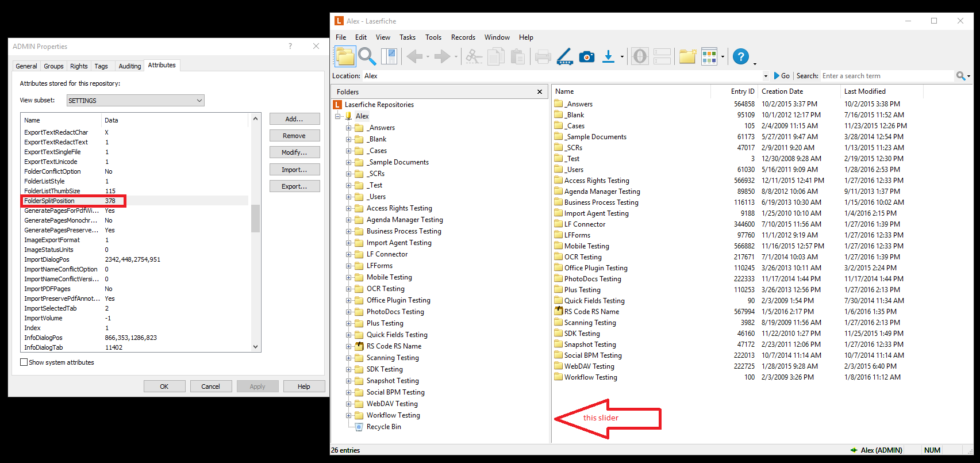Open the File menu

pos(341,37)
